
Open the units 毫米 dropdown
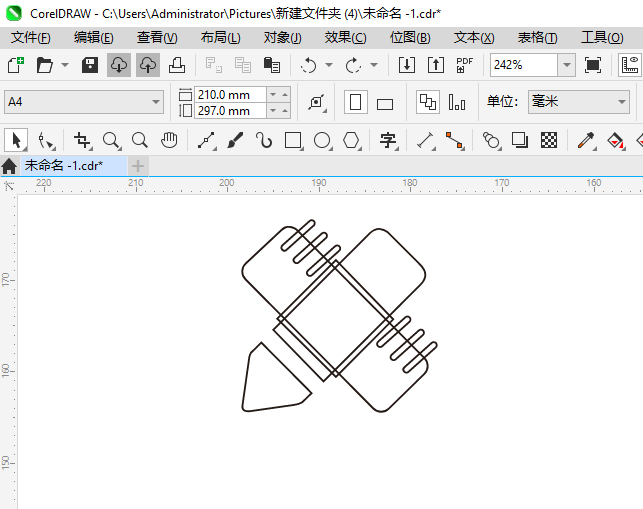coord(579,102)
